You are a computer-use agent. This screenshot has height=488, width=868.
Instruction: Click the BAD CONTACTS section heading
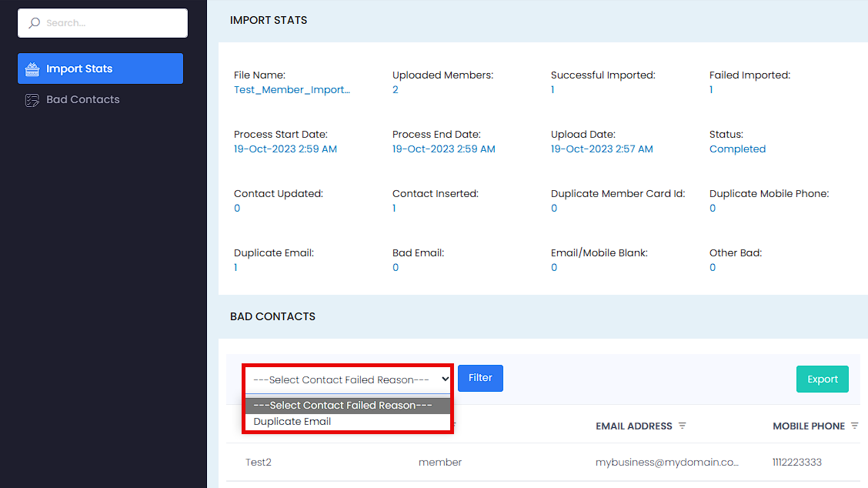click(272, 316)
